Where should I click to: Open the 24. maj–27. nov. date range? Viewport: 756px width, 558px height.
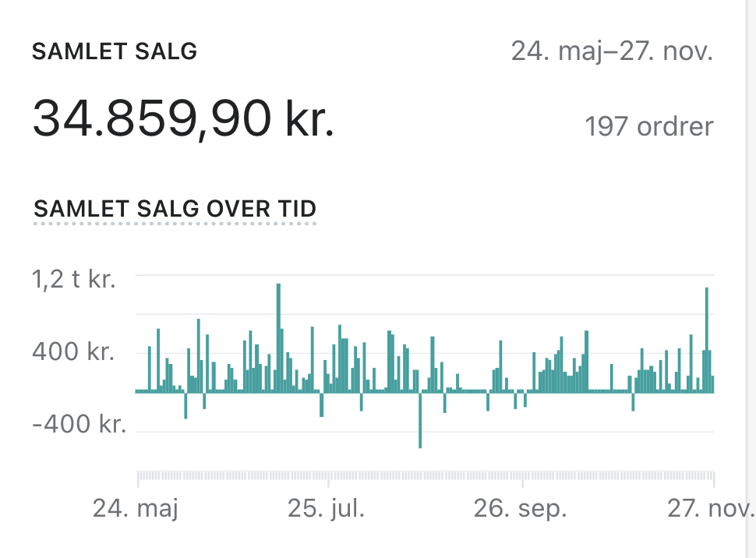[611, 52]
